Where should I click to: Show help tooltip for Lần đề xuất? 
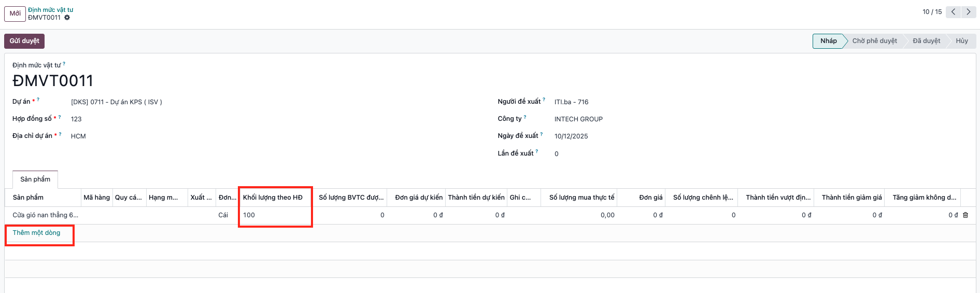coord(537,151)
